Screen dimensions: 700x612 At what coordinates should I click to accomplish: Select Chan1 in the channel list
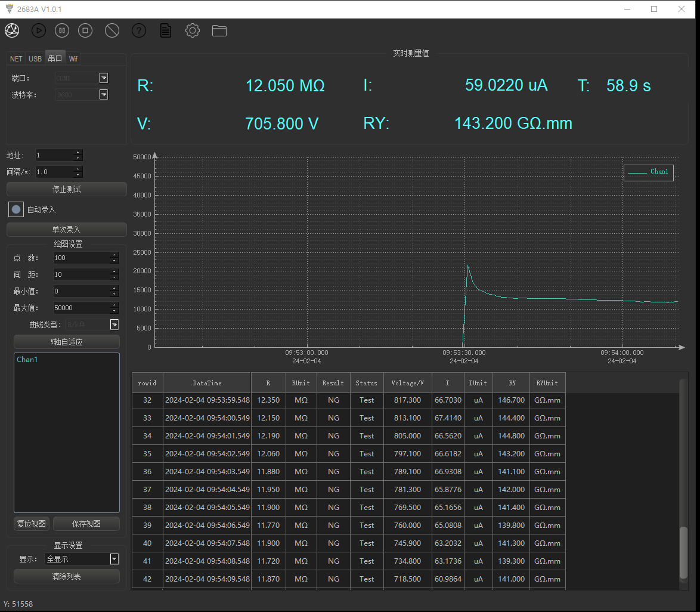click(x=27, y=360)
